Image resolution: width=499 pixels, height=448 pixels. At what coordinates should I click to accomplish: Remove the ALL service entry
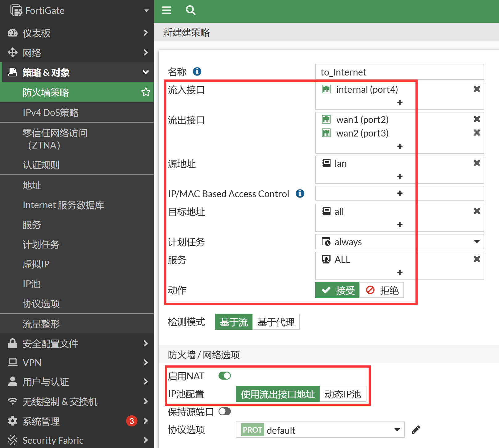point(477,259)
